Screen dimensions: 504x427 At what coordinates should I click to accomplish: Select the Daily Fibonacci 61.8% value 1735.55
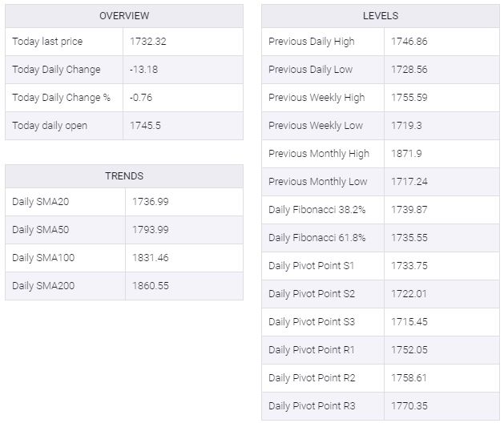(409, 238)
